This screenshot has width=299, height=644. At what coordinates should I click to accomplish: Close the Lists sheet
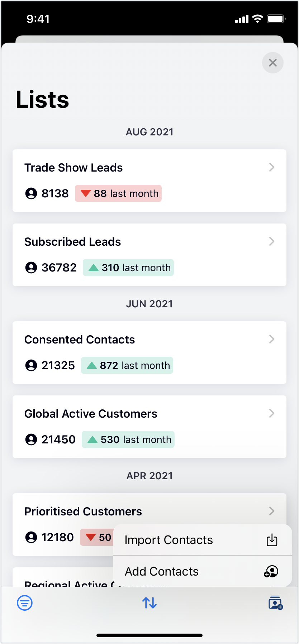tap(273, 63)
